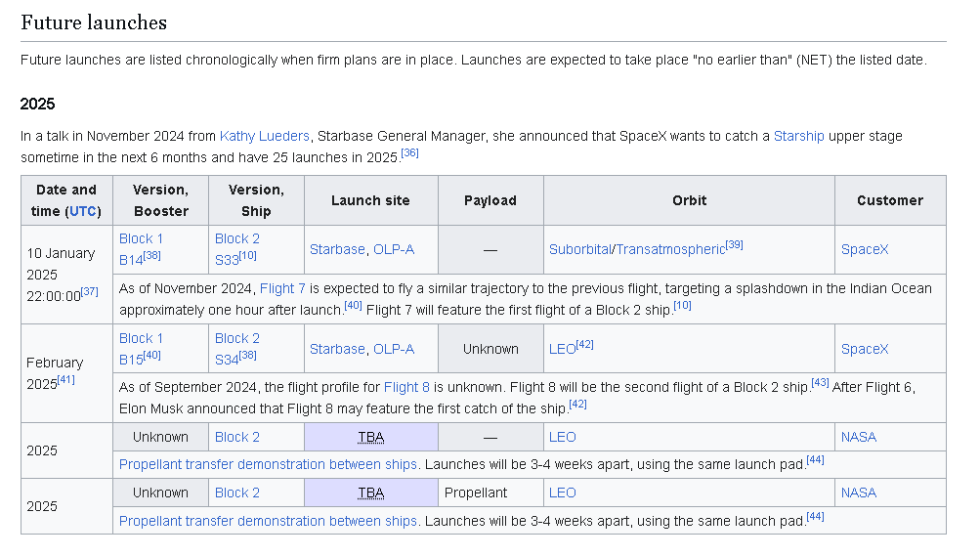This screenshot has width=980, height=557.
Task: Open the Propellant transfer demonstration link in the Propellant payload row
Action: (268, 522)
